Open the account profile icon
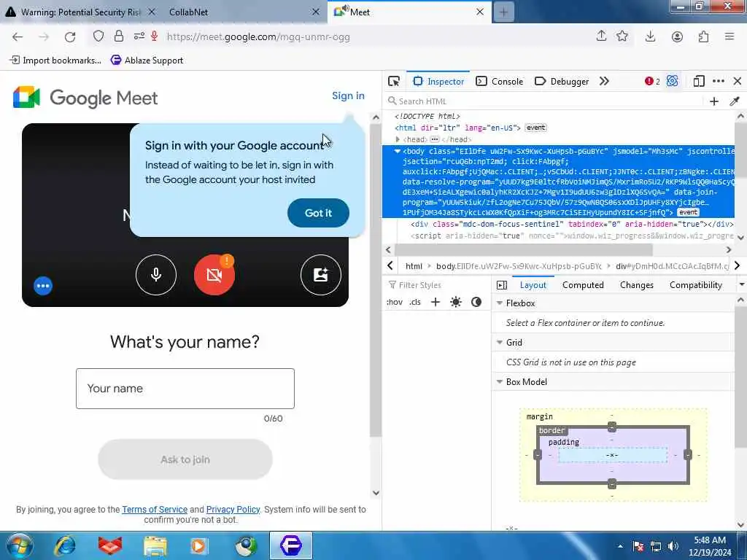Image resolution: width=747 pixels, height=560 pixels. [x=677, y=36]
